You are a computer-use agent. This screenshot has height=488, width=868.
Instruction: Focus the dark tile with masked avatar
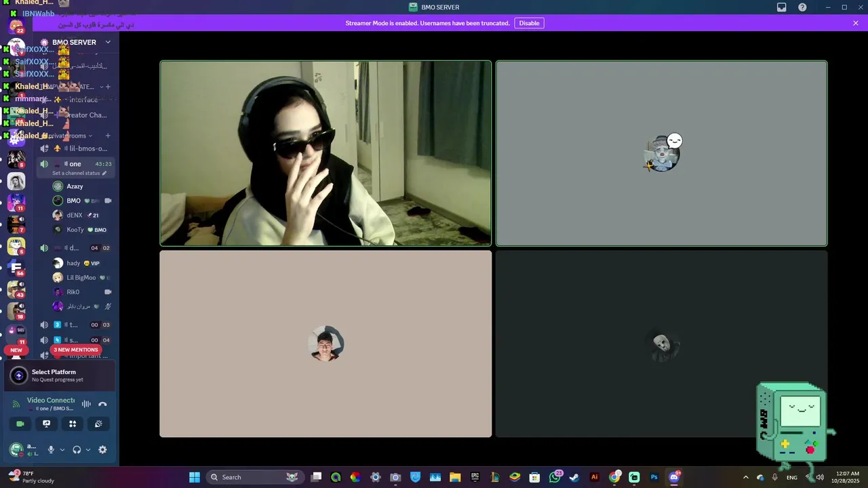coord(661,344)
